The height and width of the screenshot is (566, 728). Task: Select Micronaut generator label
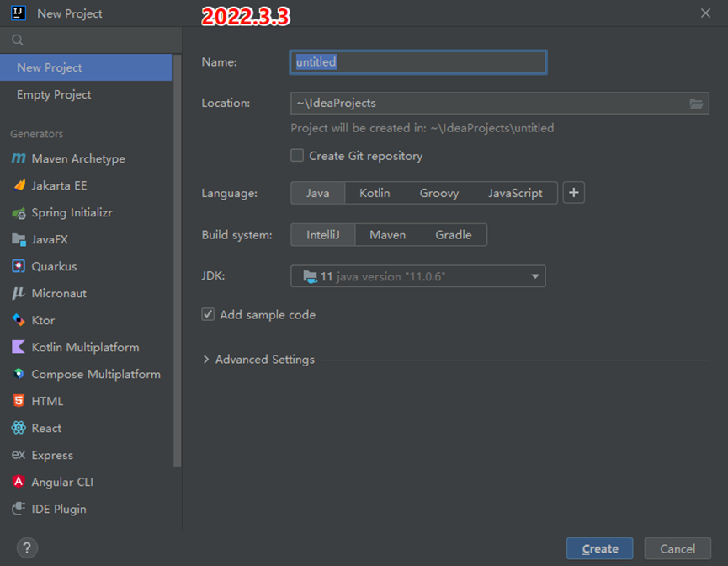tap(59, 293)
